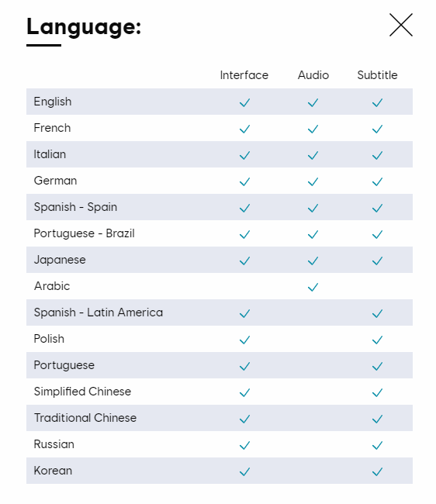Select the Traditional Chinese row label
The image size is (436, 504).
[85, 418]
